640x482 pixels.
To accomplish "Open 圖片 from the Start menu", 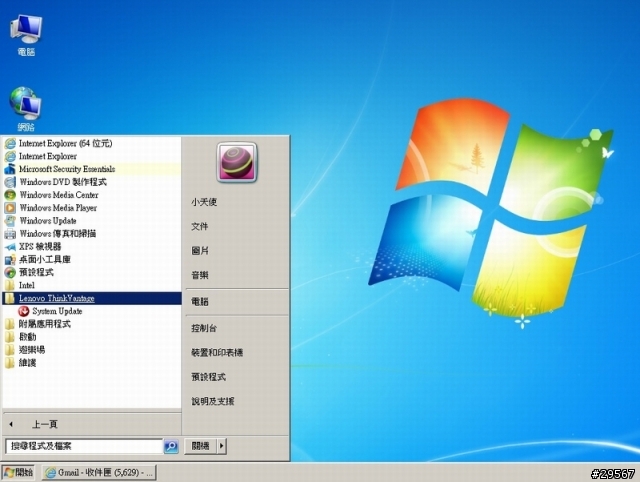I will pos(200,251).
